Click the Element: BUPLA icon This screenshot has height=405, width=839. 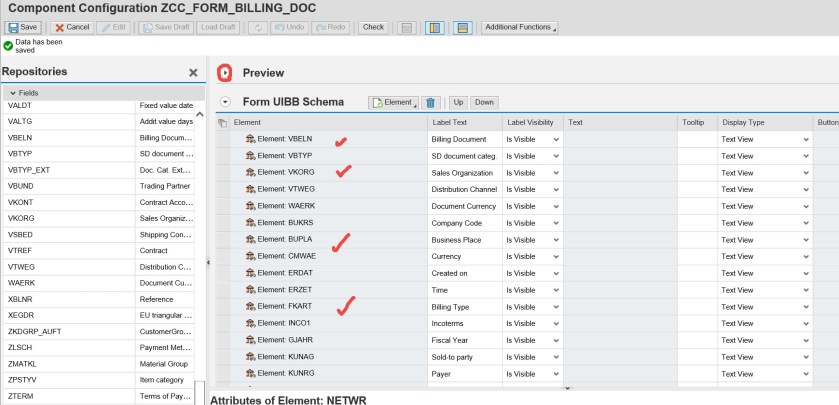click(250, 239)
